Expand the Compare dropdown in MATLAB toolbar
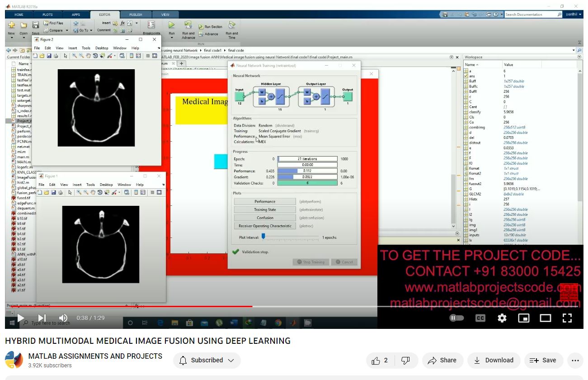Viewport: 588px width, 380px height. 67,31
